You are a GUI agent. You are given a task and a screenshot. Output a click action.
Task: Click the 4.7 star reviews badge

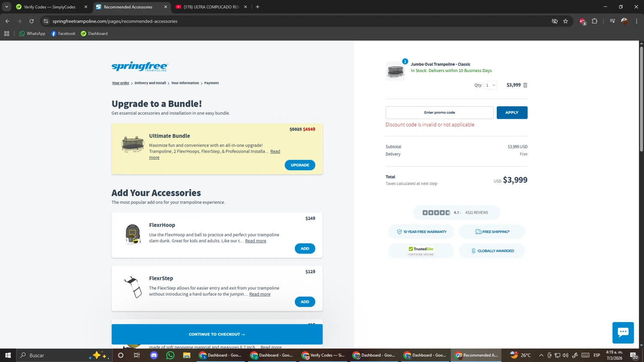coord(456,212)
